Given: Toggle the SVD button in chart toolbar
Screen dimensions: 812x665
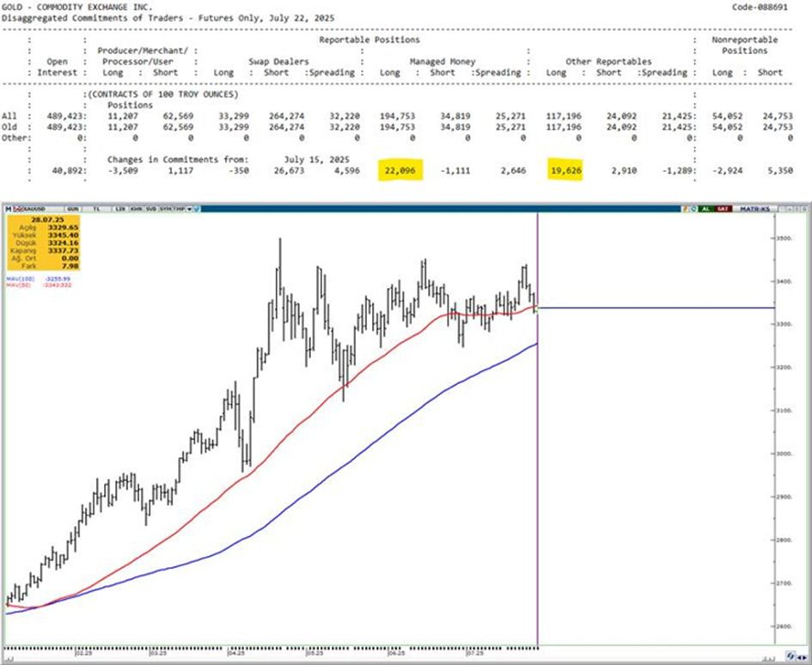Looking at the screenshot, I should (x=150, y=209).
